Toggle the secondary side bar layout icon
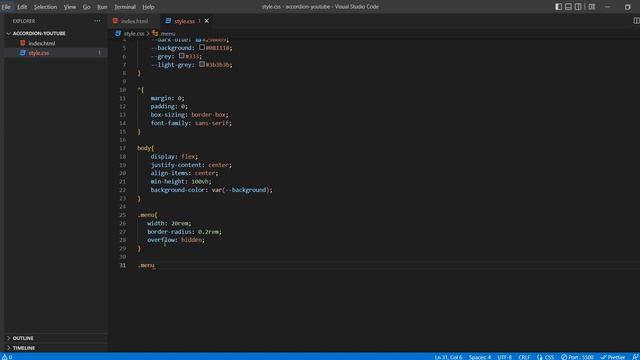The height and width of the screenshot is (360, 640). pos(578,7)
